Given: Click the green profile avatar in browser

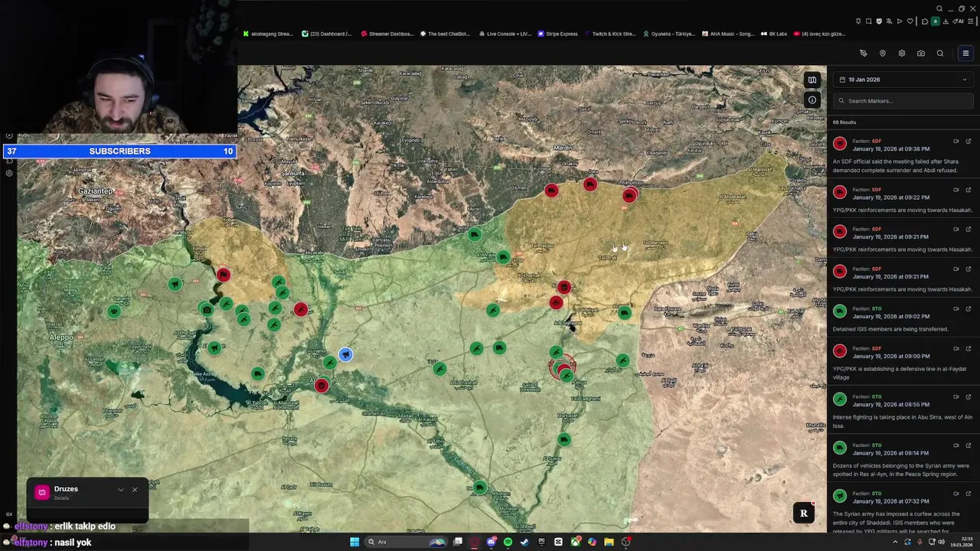Looking at the screenshot, I should click(936, 21).
